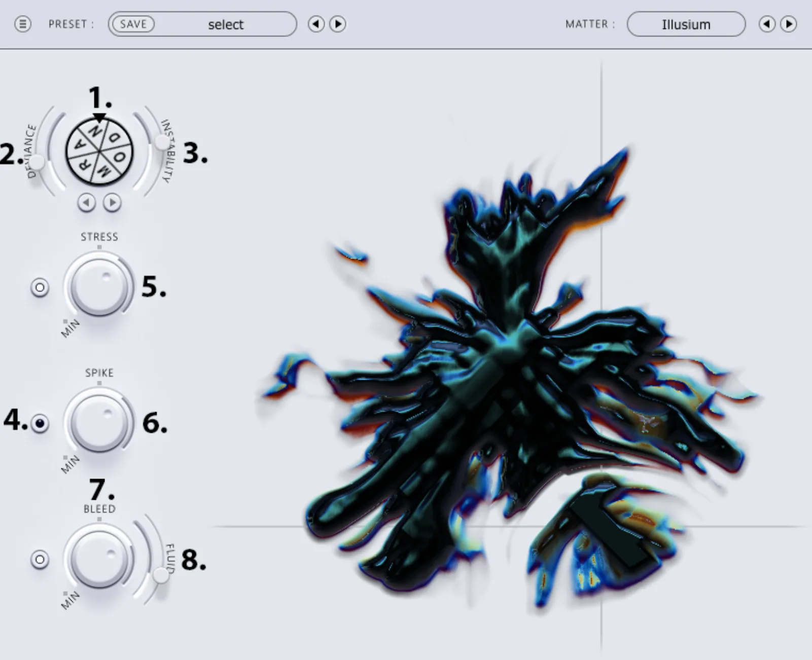Open the preset select dropdown
Viewport: 812px width, 660px height.
coord(225,24)
